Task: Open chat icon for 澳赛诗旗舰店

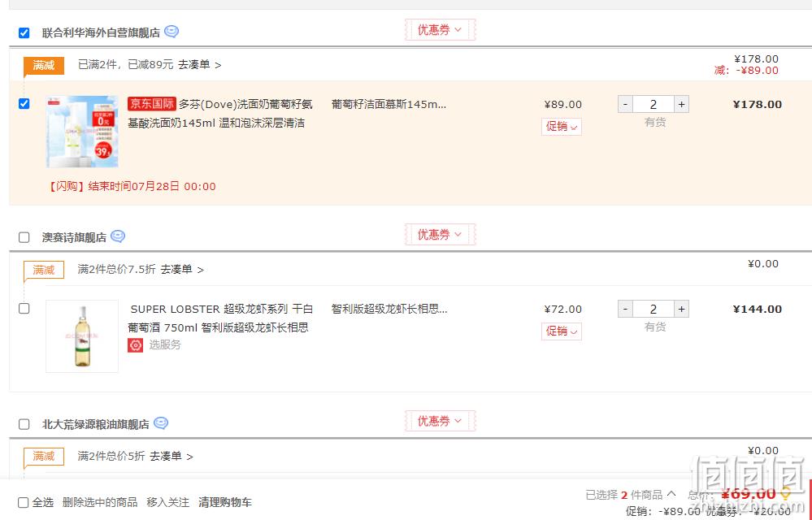Action: click(x=118, y=236)
